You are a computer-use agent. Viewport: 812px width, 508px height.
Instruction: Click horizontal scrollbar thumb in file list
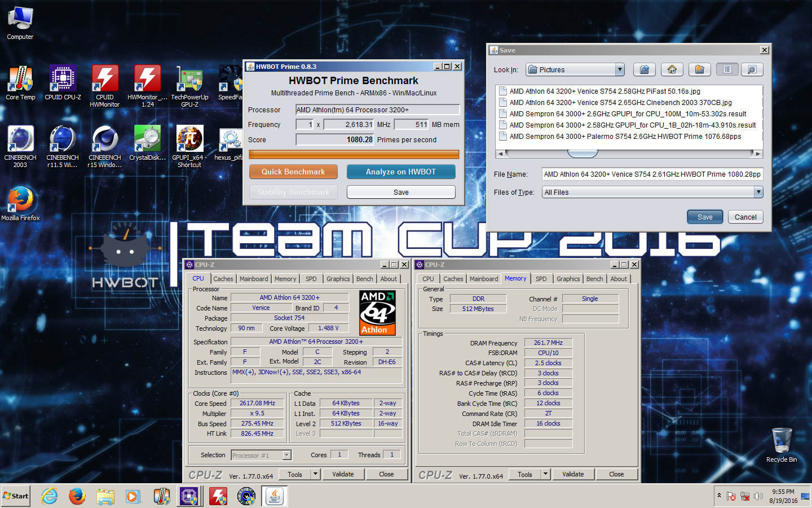[582, 154]
